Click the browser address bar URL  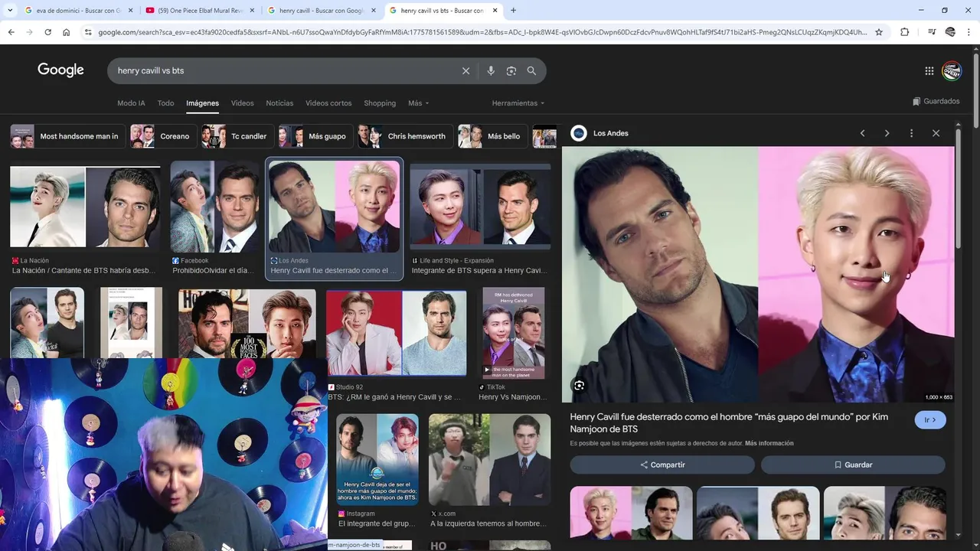click(482, 32)
